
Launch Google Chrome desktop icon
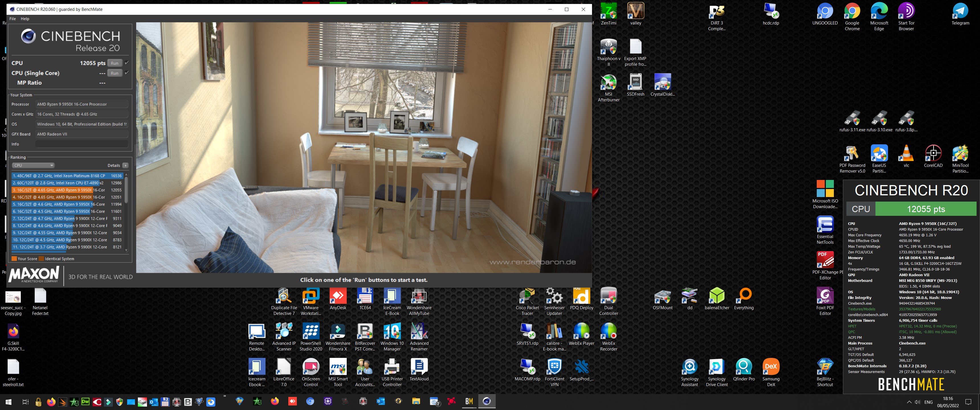[852, 17]
